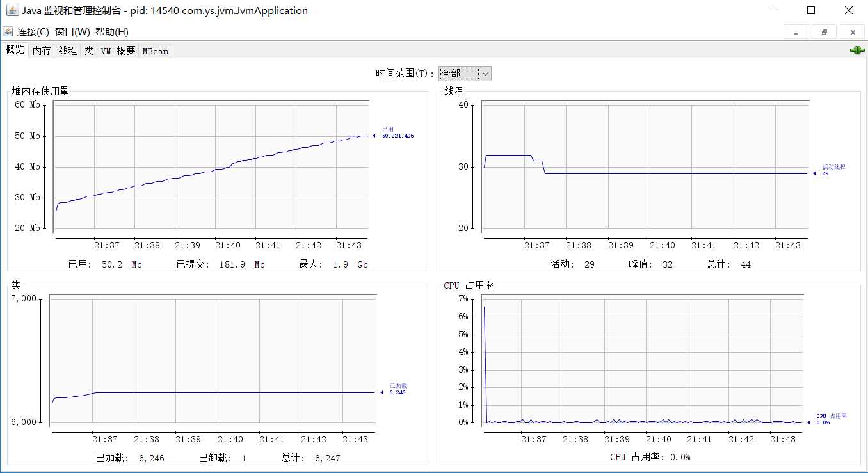Switch to the 内存 tab
Image resolution: width=868 pixels, height=473 pixels.
pyautogui.click(x=42, y=51)
